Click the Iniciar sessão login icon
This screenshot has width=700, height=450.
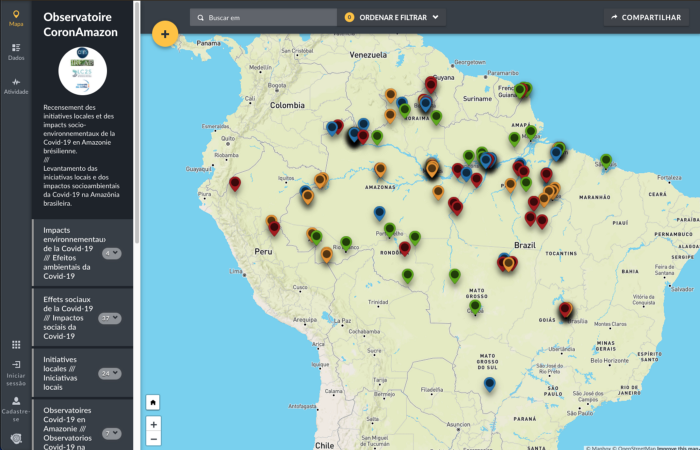coord(16,371)
